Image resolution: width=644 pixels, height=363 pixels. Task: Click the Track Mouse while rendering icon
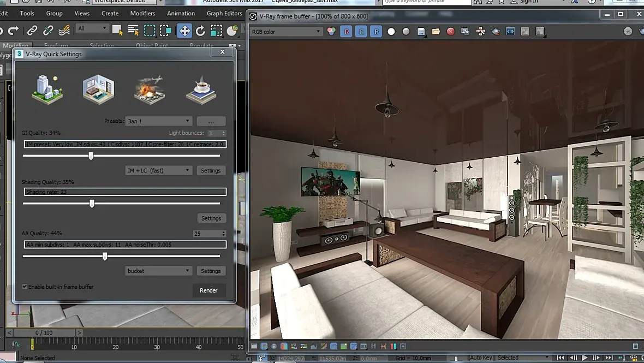(480, 32)
